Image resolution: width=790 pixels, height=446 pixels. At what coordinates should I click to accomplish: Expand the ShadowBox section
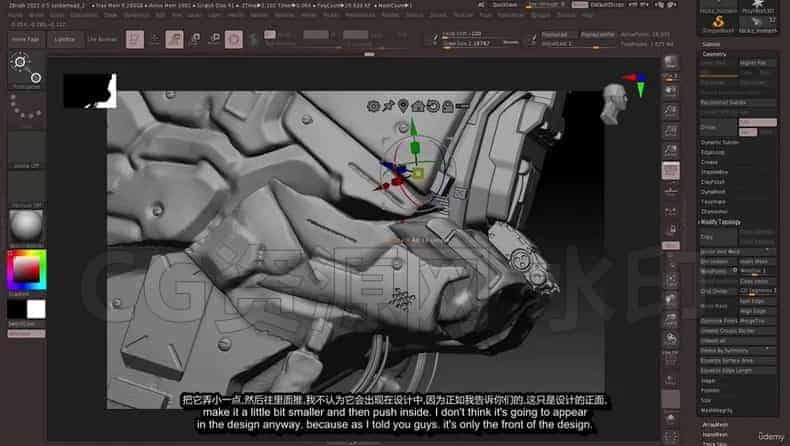(x=713, y=172)
